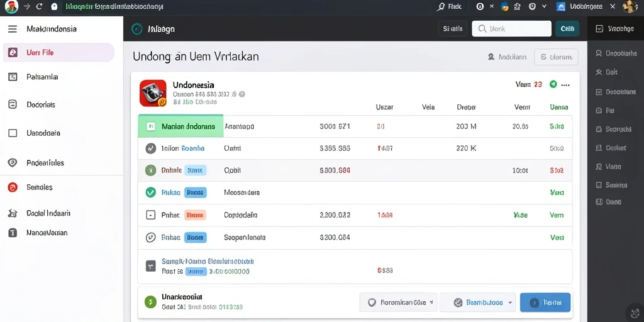Click the Sieils button in header
Screen dimensions: 644x322
453,29
